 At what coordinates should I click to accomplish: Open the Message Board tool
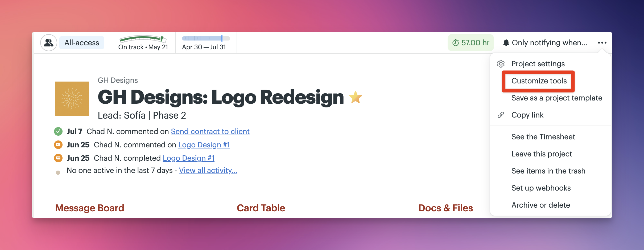(x=90, y=208)
